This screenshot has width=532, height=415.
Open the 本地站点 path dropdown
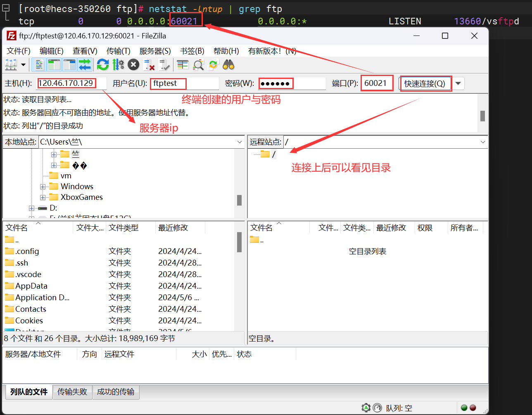[240, 142]
